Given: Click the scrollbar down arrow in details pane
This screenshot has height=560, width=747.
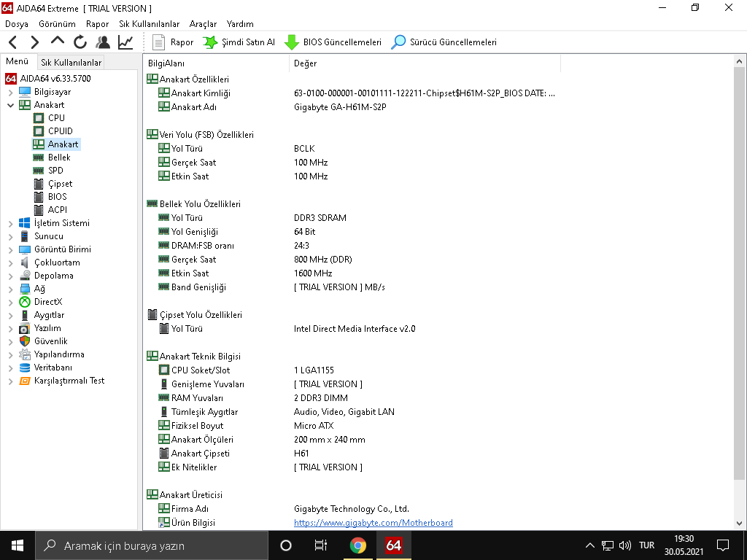Looking at the screenshot, I should click(x=740, y=524).
